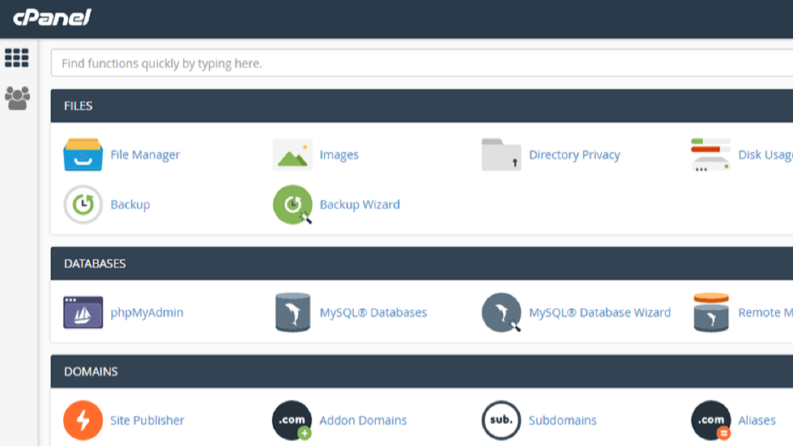Click the search functions input field
The image size is (793, 446).
tap(422, 63)
